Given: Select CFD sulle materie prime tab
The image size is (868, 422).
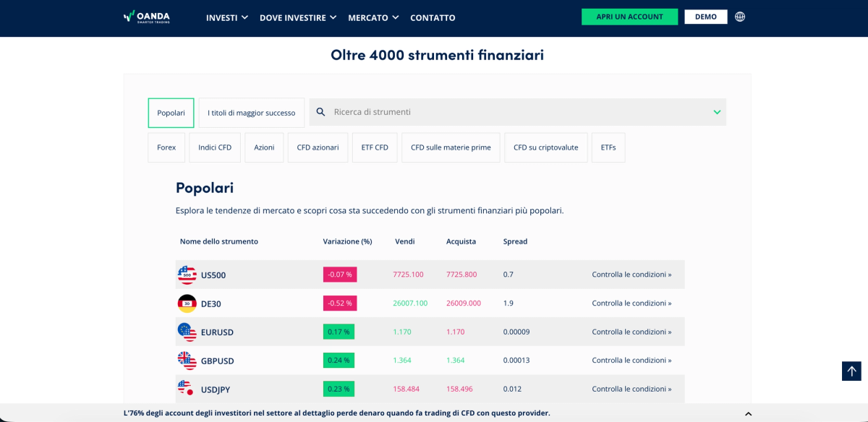Looking at the screenshot, I should (x=451, y=147).
